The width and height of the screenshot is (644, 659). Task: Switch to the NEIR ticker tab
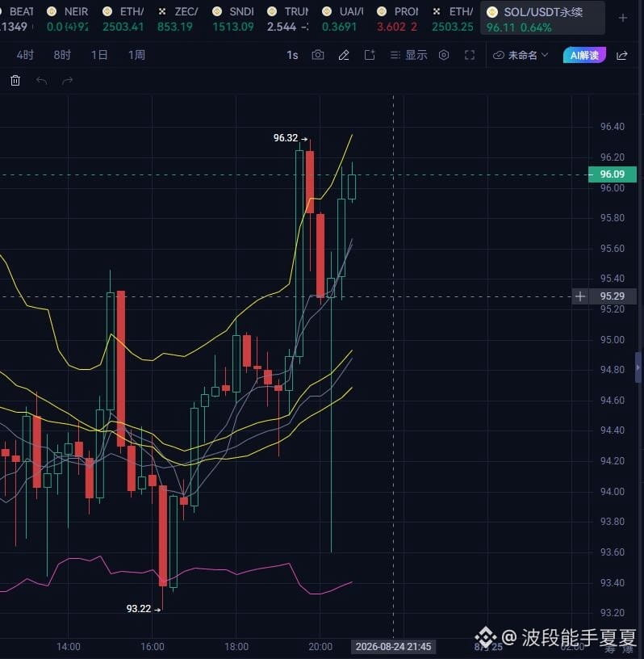pyautogui.click(x=67, y=19)
